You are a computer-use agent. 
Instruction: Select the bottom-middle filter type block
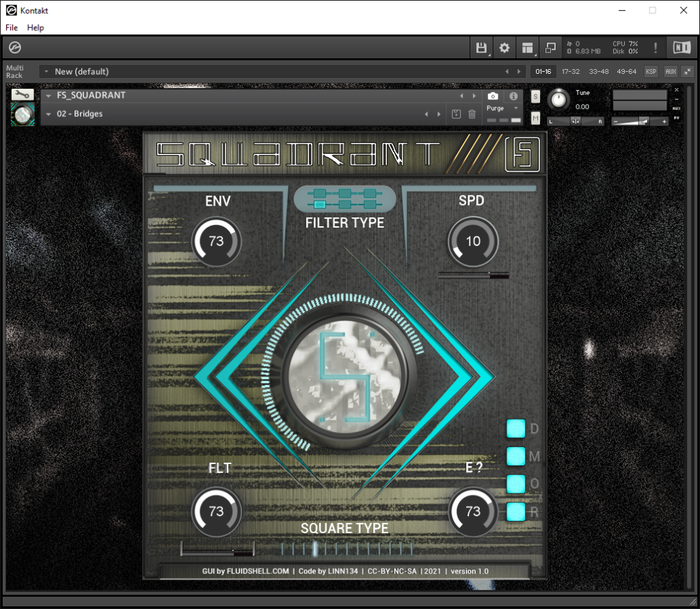[345, 204]
